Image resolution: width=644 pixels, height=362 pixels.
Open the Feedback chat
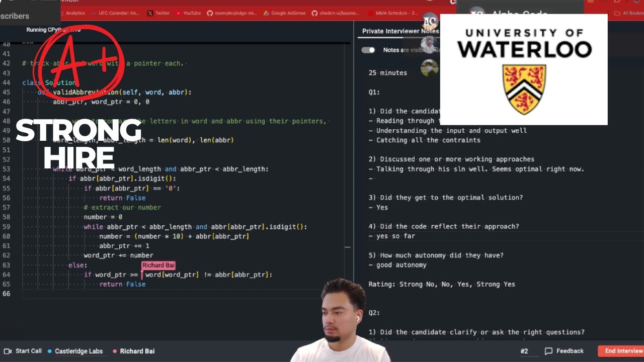565,351
